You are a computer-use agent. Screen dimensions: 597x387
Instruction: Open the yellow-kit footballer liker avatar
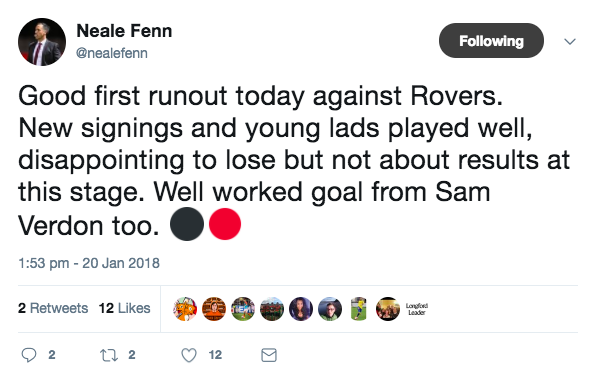359,309
